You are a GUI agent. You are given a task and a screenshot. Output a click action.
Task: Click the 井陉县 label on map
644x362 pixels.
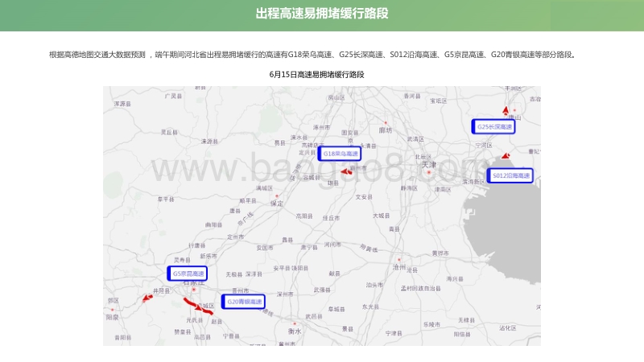point(161,290)
